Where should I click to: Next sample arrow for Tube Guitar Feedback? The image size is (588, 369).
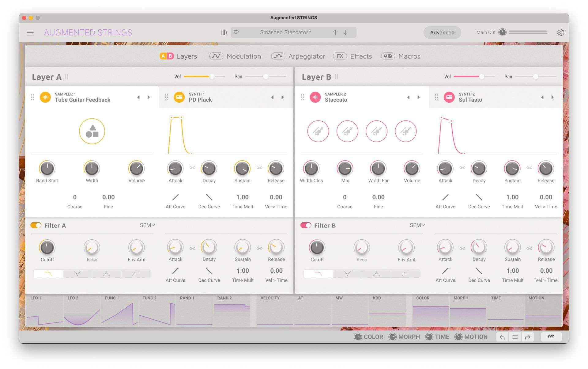tap(149, 97)
